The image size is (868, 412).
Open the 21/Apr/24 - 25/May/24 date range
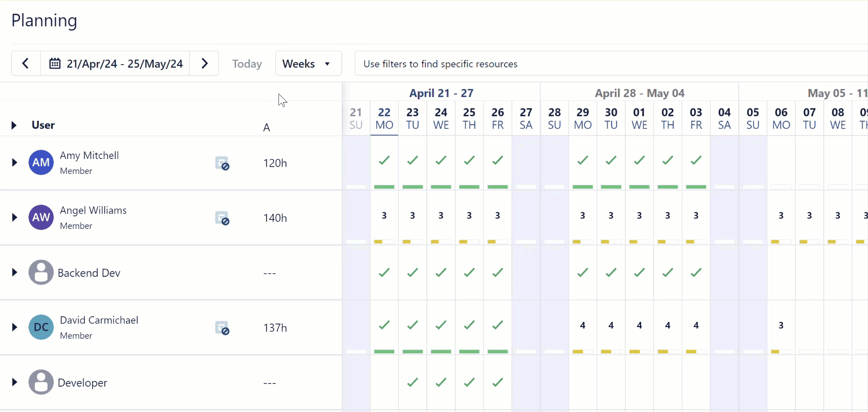coord(125,63)
